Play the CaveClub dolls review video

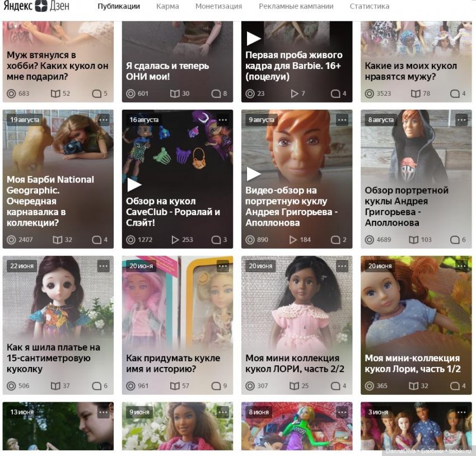(x=134, y=185)
